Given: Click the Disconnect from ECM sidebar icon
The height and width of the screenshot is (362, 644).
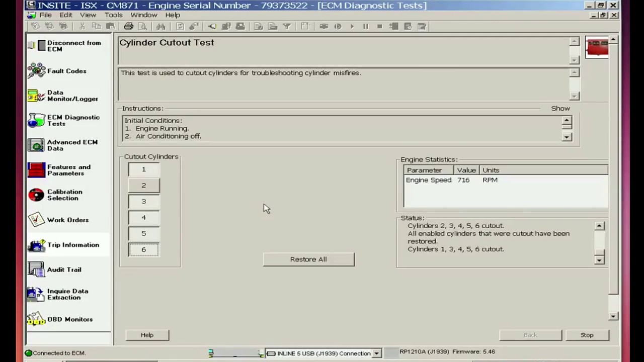Looking at the screenshot, I should [x=36, y=46].
